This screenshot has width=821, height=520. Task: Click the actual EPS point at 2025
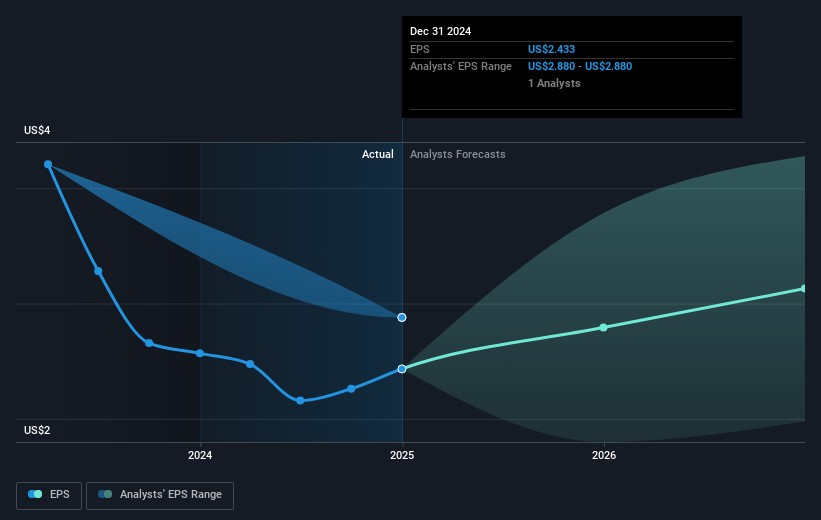pos(402,369)
